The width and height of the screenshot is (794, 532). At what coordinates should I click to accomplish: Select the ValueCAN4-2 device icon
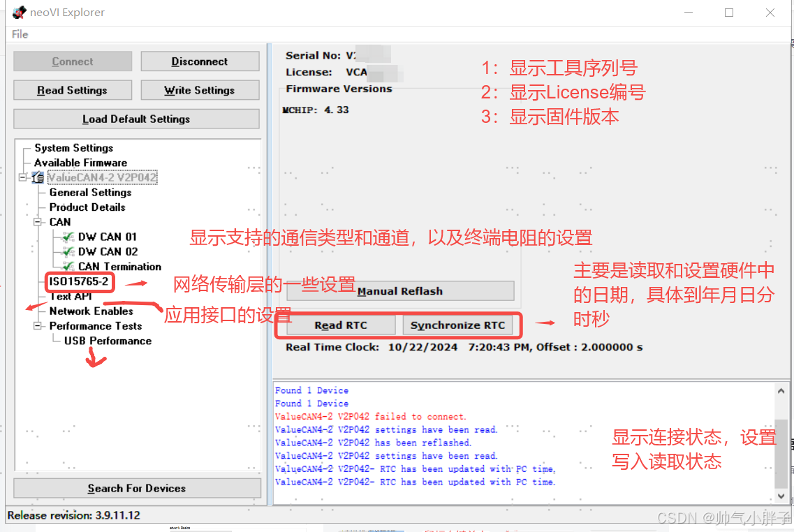click(x=38, y=177)
